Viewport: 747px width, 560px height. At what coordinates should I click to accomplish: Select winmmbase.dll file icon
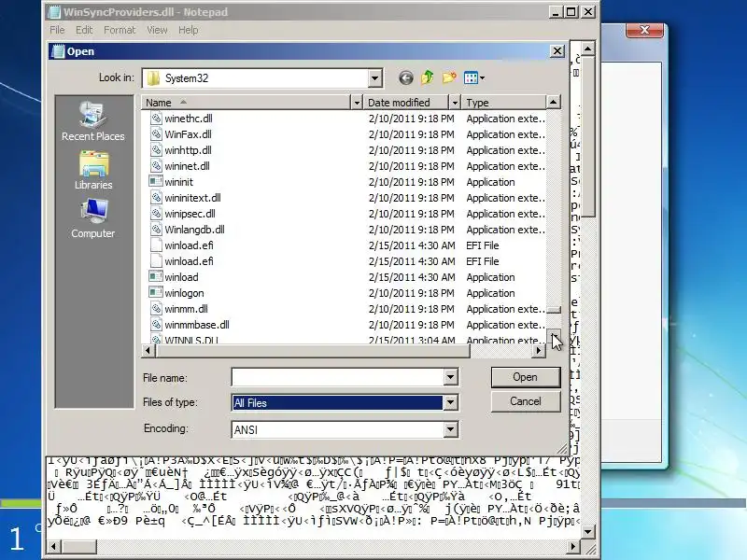click(156, 325)
